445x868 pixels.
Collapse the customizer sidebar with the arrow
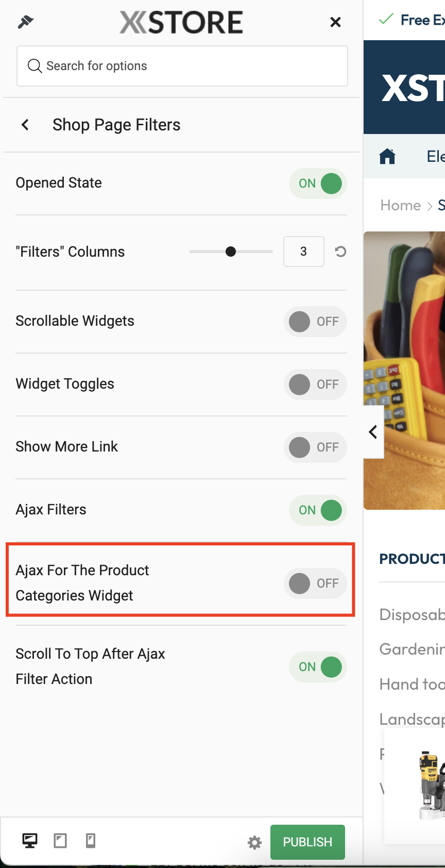click(x=373, y=432)
